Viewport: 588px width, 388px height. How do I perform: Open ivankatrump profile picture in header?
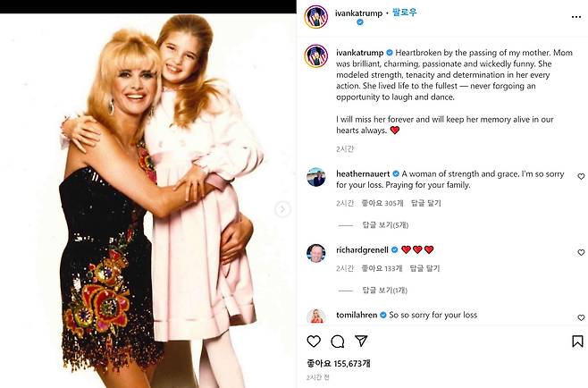click(316, 17)
